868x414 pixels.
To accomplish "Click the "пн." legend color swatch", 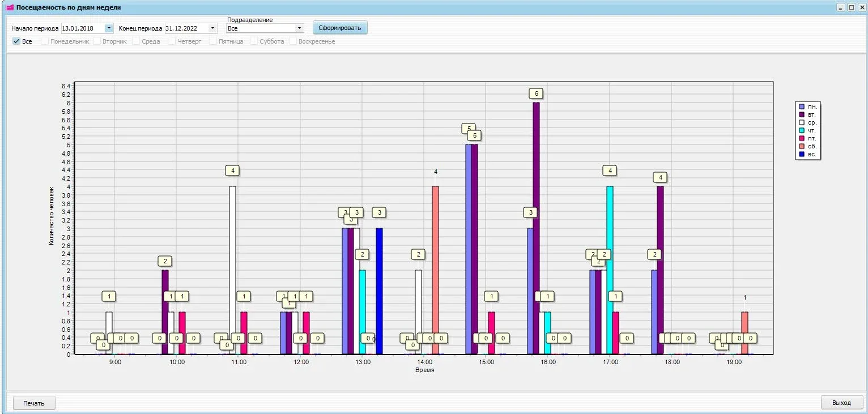I will point(802,106).
